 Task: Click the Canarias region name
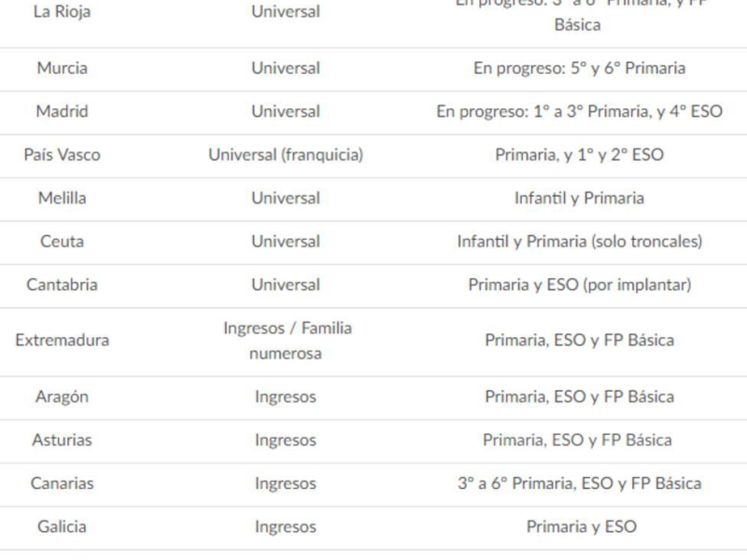(62, 483)
